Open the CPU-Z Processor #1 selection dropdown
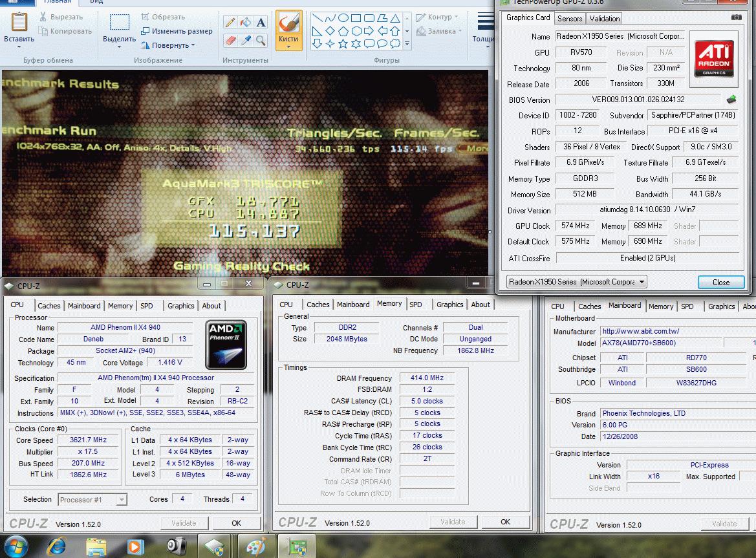Viewport: 756px width, 558px height. pos(122,500)
